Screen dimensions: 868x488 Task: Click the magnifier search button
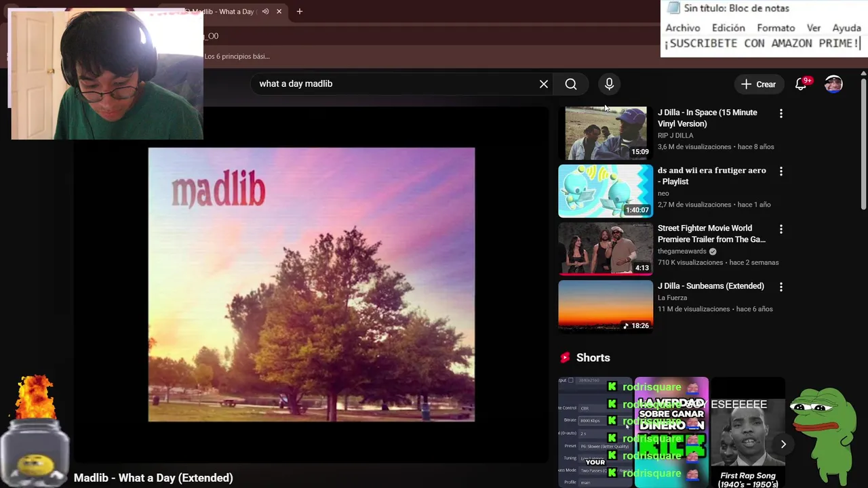point(571,84)
